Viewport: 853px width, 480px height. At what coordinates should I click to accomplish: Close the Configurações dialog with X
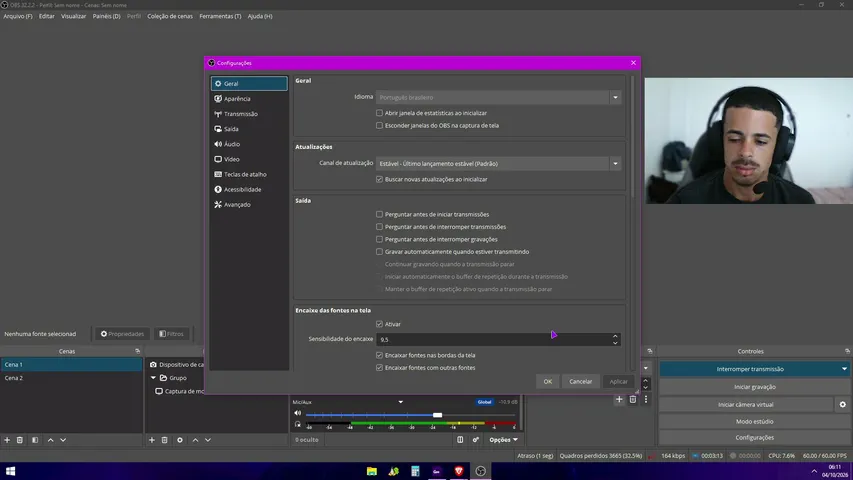(633, 63)
